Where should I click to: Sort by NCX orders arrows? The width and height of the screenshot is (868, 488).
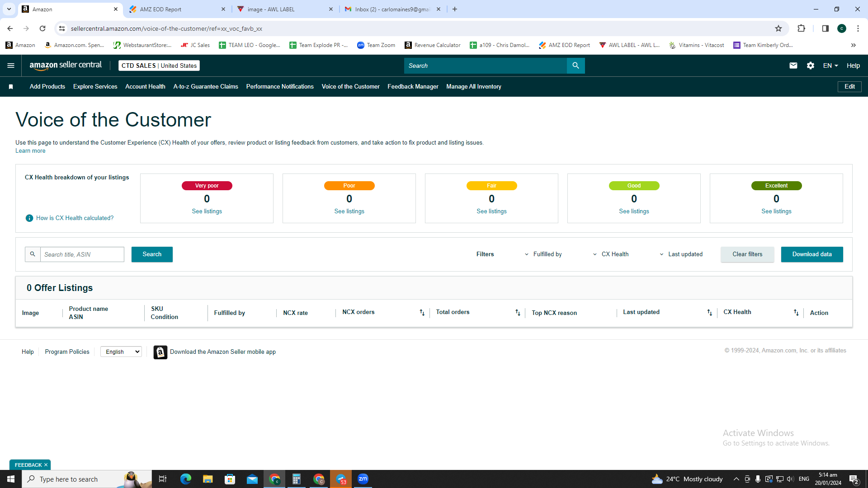pyautogui.click(x=422, y=313)
